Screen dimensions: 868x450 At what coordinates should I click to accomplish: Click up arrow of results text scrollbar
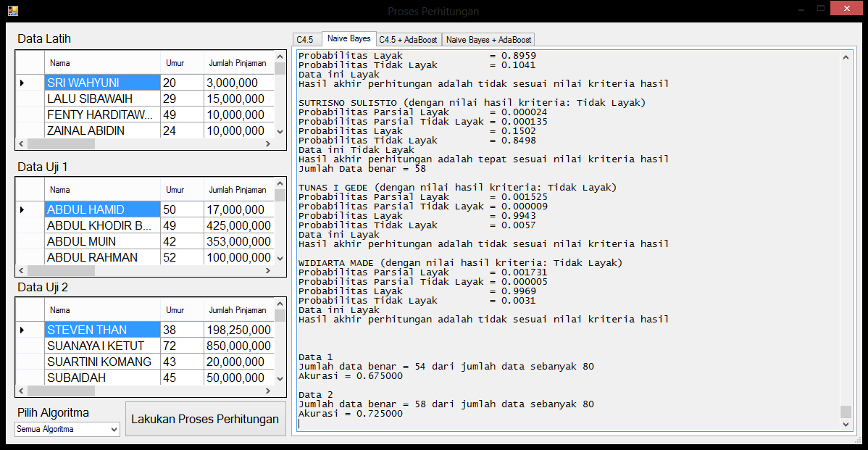[846, 56]
